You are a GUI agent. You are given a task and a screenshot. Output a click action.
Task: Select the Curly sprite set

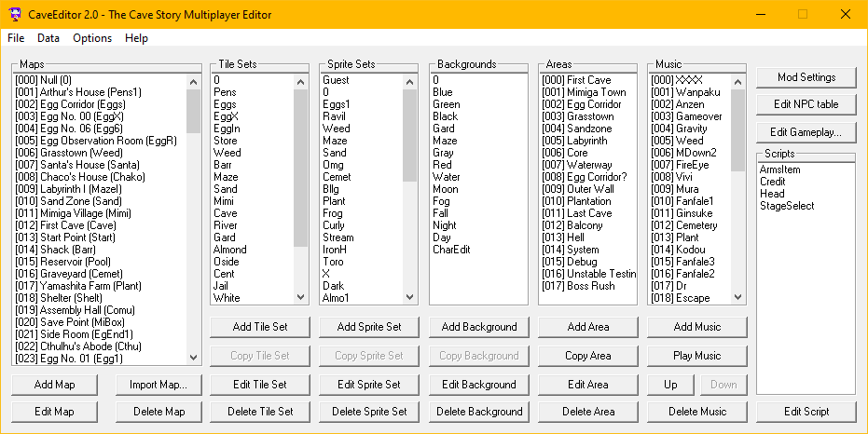point(334,225)
